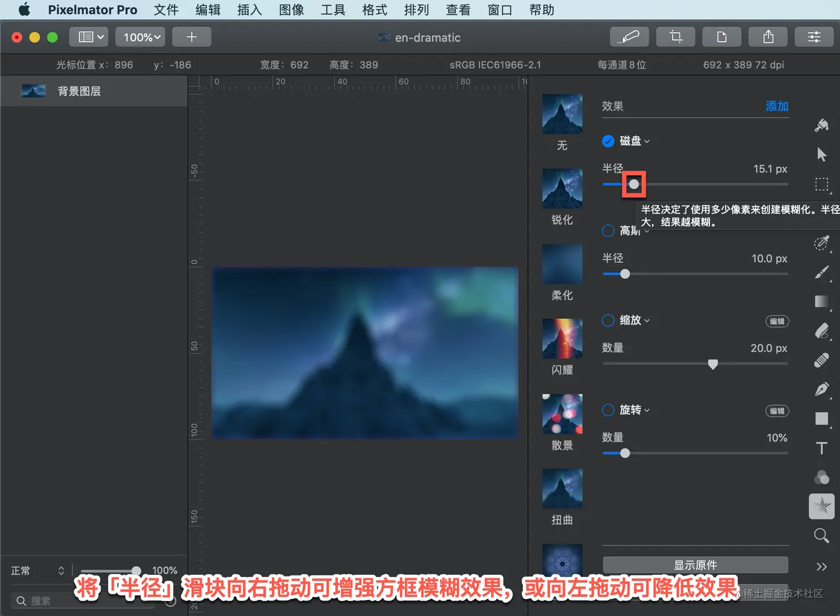The image size is (840, 616).
Task: Open the Crop tool in toolbar
Action: (x=676, y=37)
